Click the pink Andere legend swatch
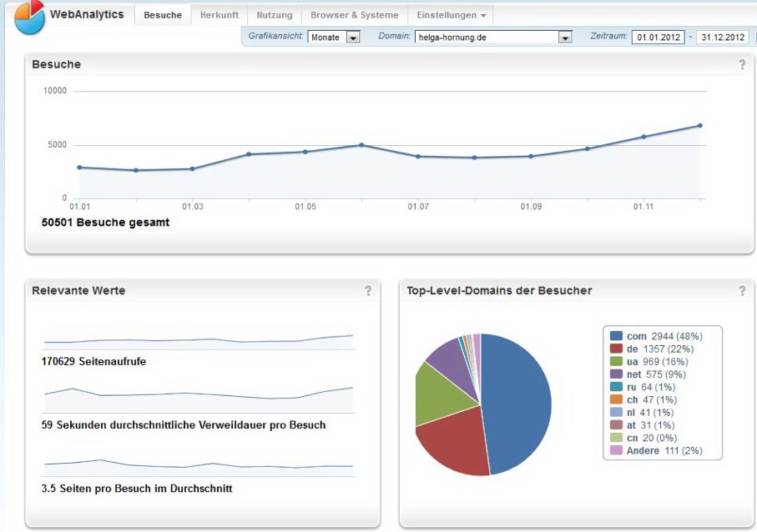The width and height of the screenshot is (757, 532). 616,450
